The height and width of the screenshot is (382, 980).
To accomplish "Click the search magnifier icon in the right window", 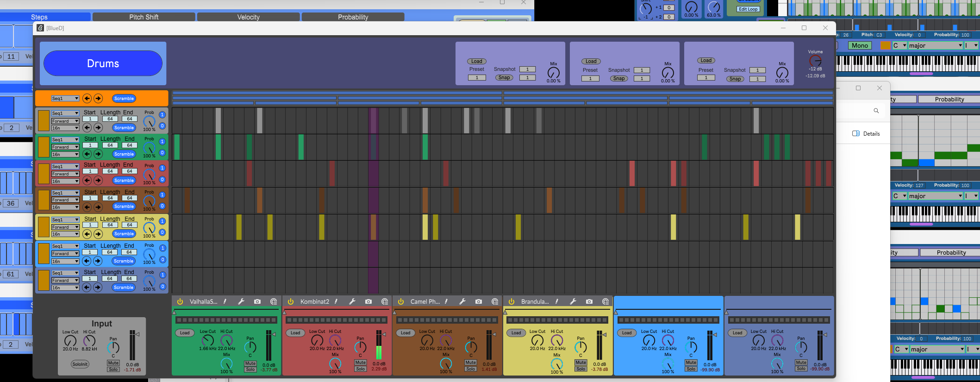I will click(x=876, y=111).
